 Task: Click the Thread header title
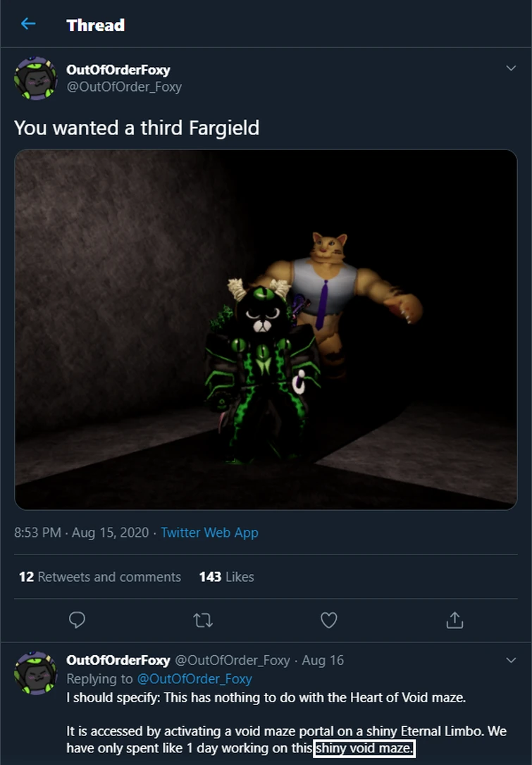[95, 25]
